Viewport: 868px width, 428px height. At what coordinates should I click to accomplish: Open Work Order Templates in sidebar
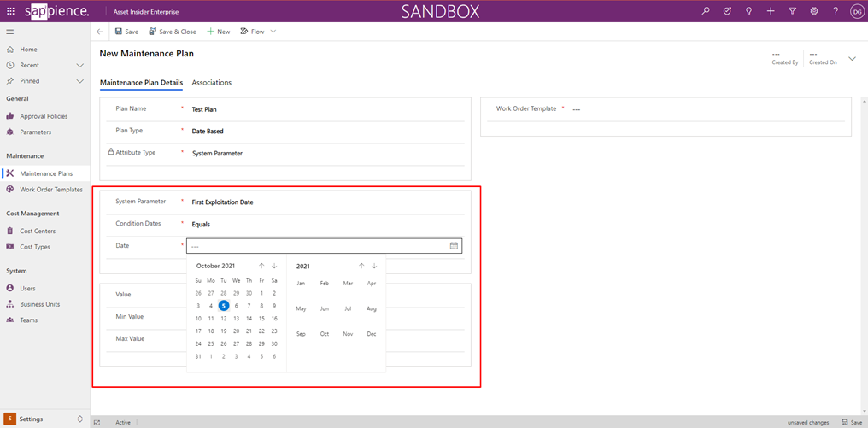click(50, 190)
